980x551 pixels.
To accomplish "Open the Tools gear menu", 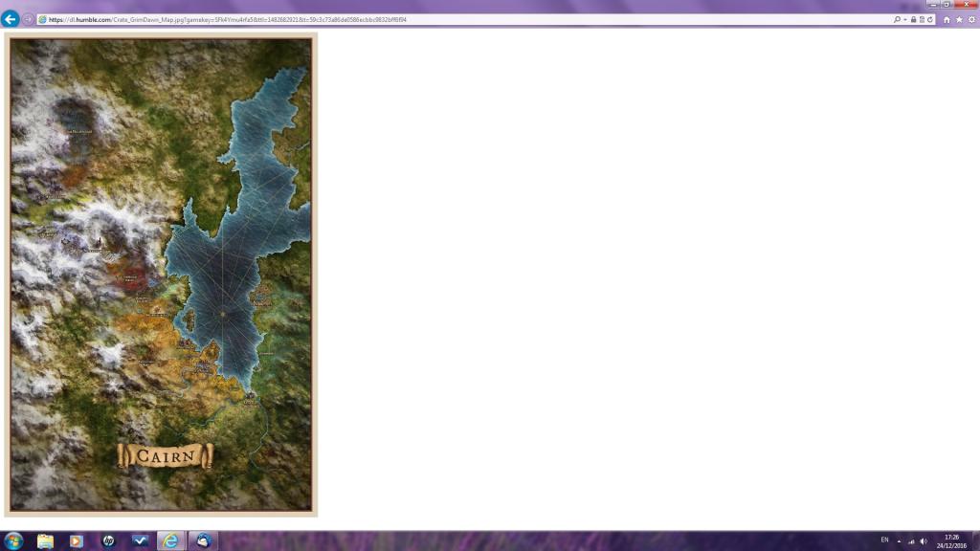I will 971,19.
